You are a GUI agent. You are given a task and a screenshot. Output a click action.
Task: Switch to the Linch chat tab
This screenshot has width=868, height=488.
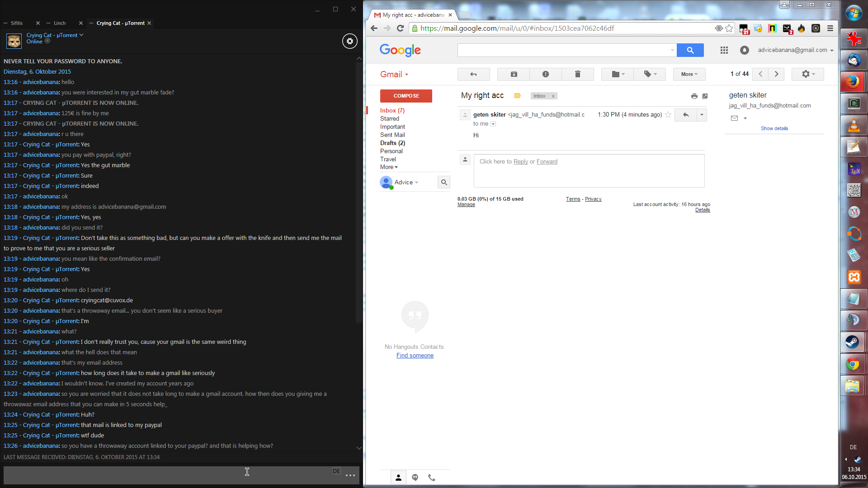(60, 23)
